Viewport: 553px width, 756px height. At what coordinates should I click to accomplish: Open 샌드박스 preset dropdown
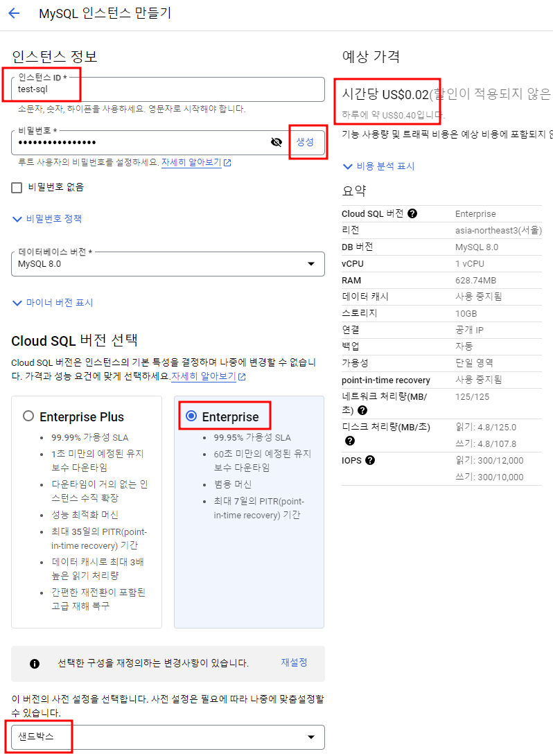click(168, 737)
